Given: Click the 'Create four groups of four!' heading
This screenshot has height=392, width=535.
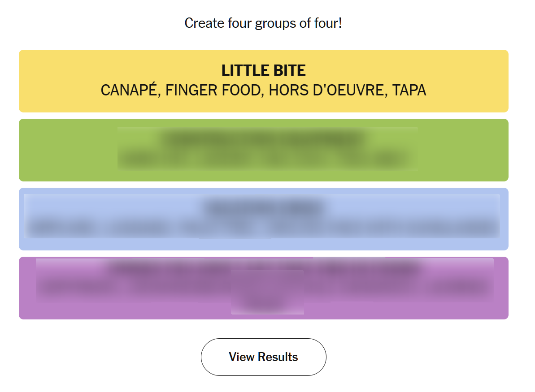Looking at the screenshot, I should click(263, 23).
